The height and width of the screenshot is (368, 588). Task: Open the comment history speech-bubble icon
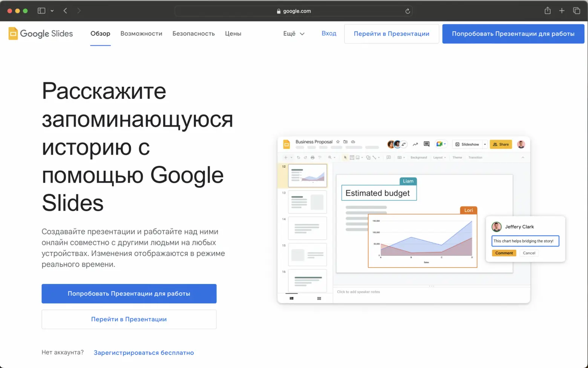[x=427, y=144]
